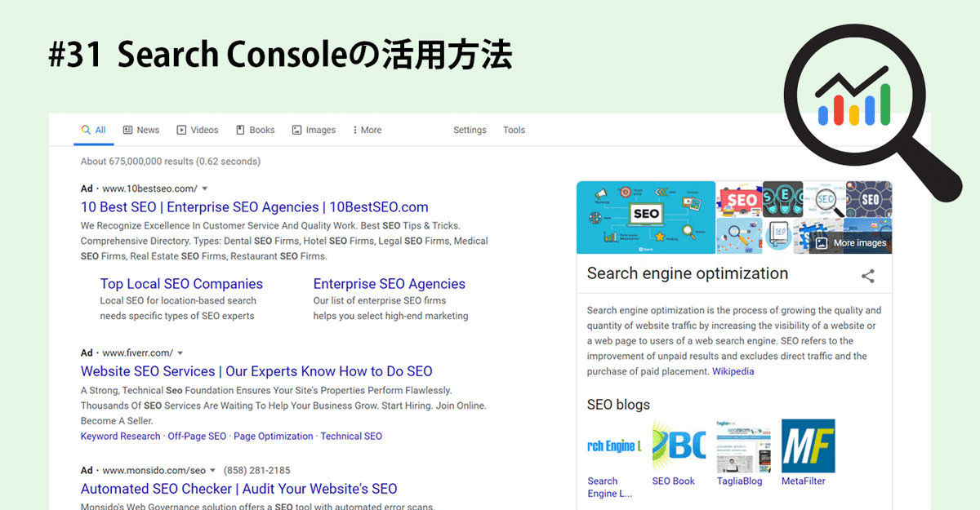Open the Videos results tab

coord(198,131)
